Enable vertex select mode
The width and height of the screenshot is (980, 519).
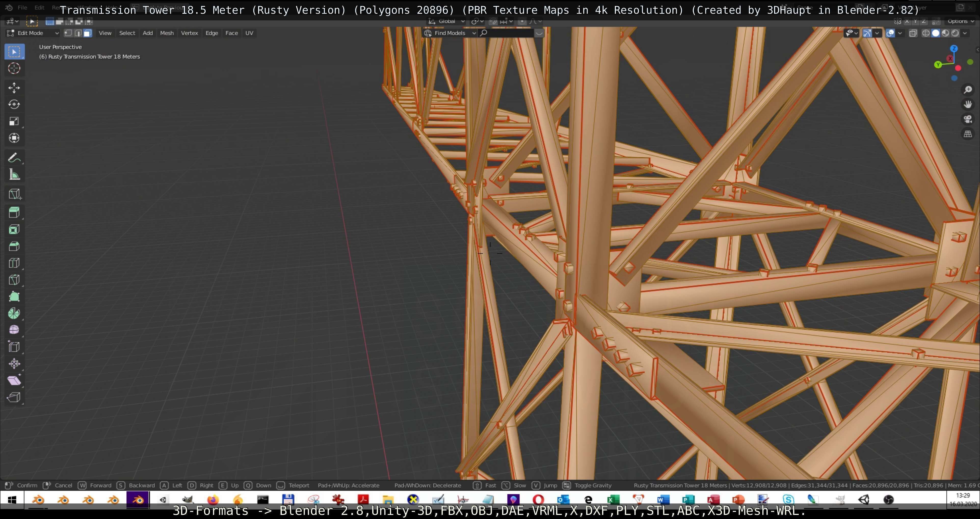[68, 33]
